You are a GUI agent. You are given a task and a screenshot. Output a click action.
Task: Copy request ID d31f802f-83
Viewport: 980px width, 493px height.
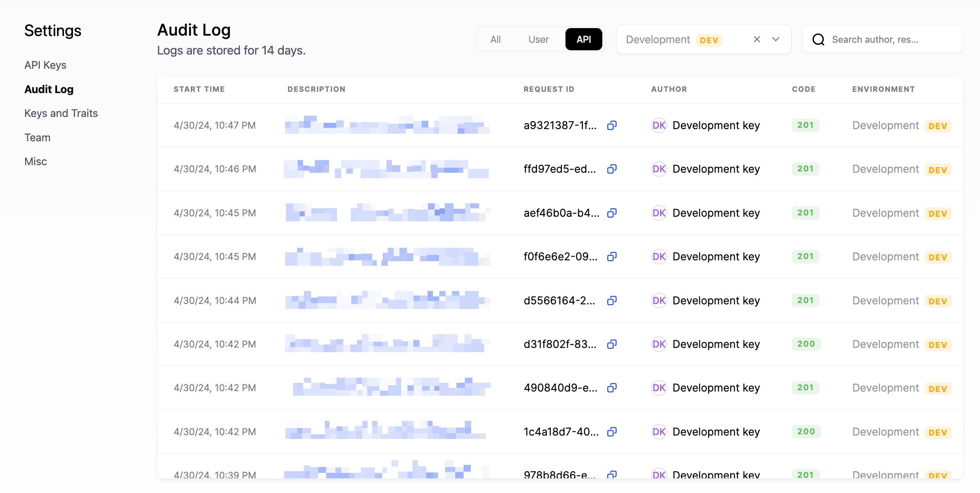(x=612, y=344)
